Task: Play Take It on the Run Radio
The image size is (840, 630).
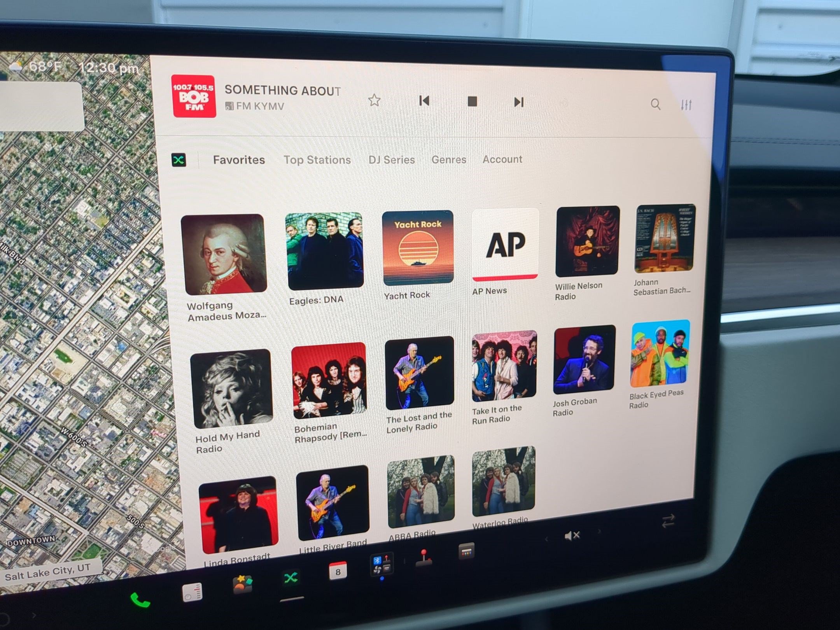Action: click(x=504, y=366)
